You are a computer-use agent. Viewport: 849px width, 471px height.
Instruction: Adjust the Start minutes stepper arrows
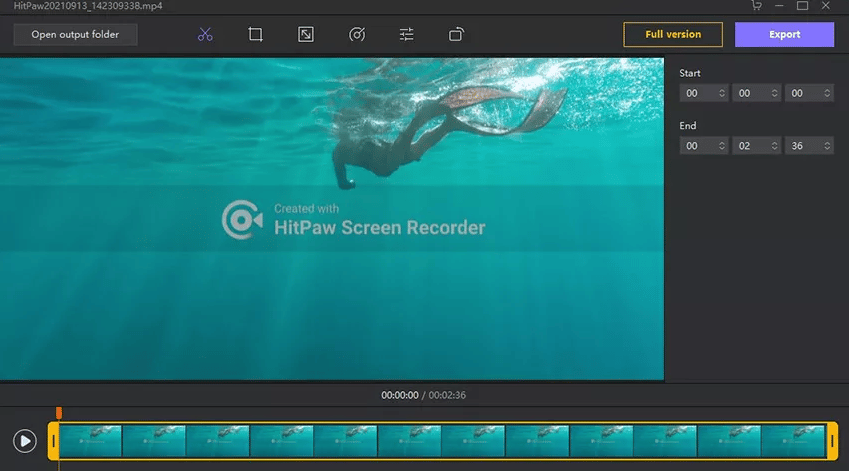click(774, 93)
